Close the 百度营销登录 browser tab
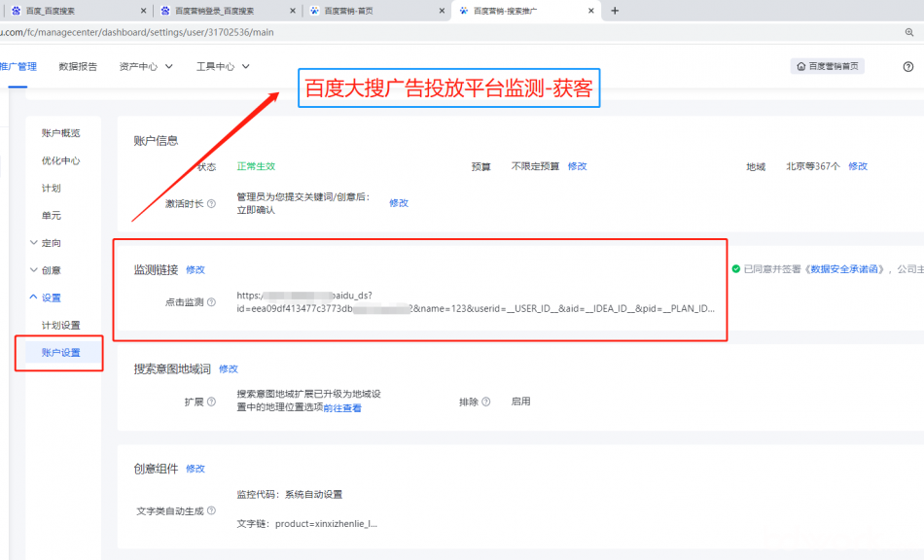Image resolution: width=924 pixels, height=560 pixels. [293, 11]
